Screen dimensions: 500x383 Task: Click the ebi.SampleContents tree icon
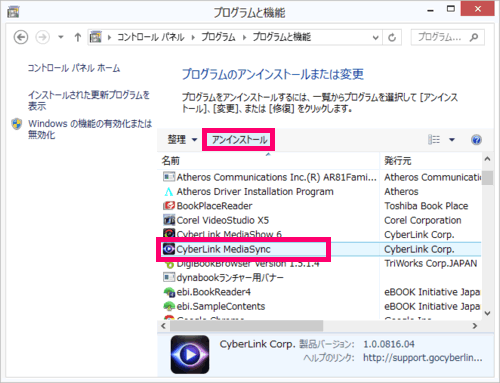point(169,306)
